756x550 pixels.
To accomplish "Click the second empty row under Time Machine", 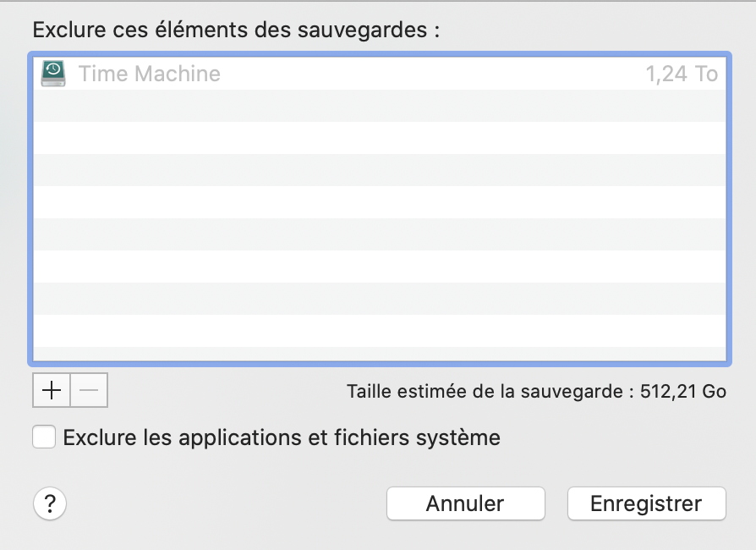I will point(379,138).
